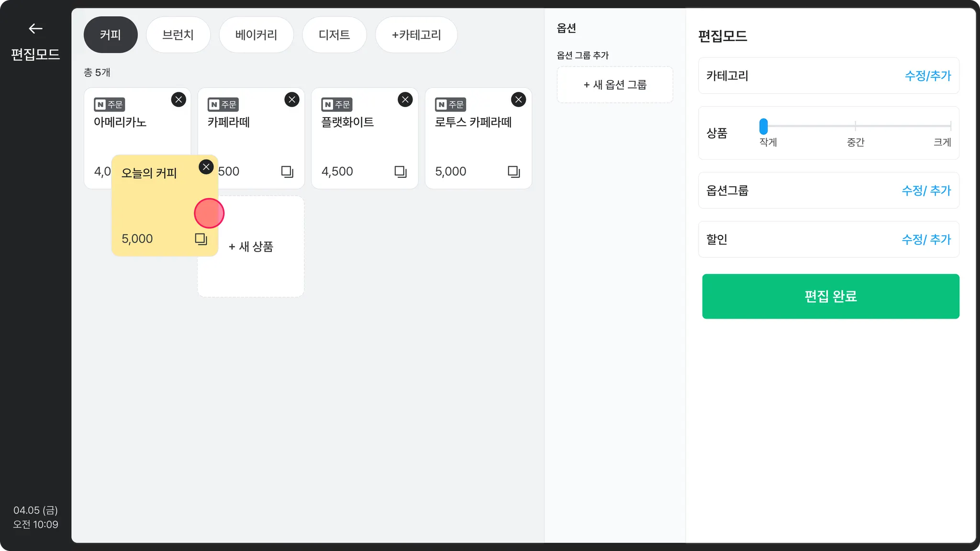This screenshot has width=980, height=551.
Task: Switch to the 베이커리 category tab
Action: click(x=256, y=35)
